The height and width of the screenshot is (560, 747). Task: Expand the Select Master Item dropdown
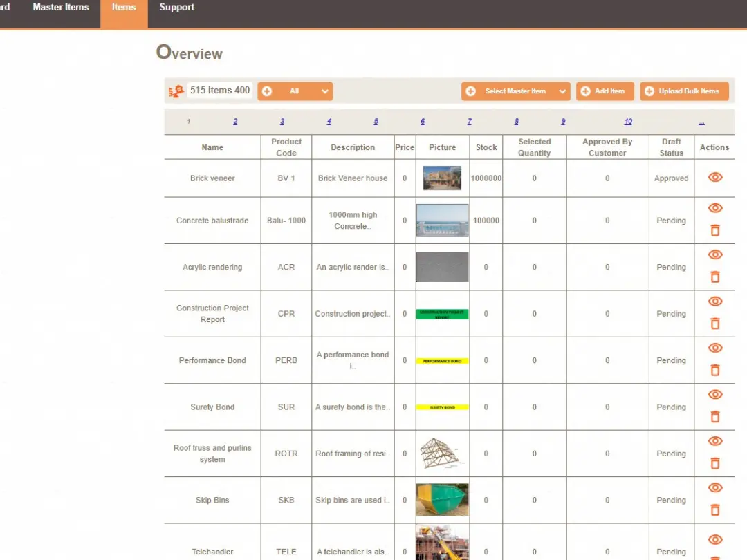click(516, 91)
